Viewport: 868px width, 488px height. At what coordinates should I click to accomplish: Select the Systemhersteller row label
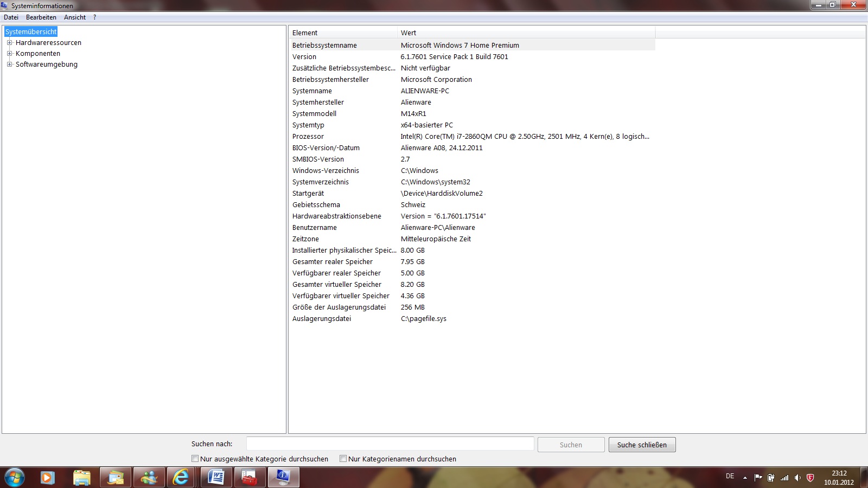(318, 102)
